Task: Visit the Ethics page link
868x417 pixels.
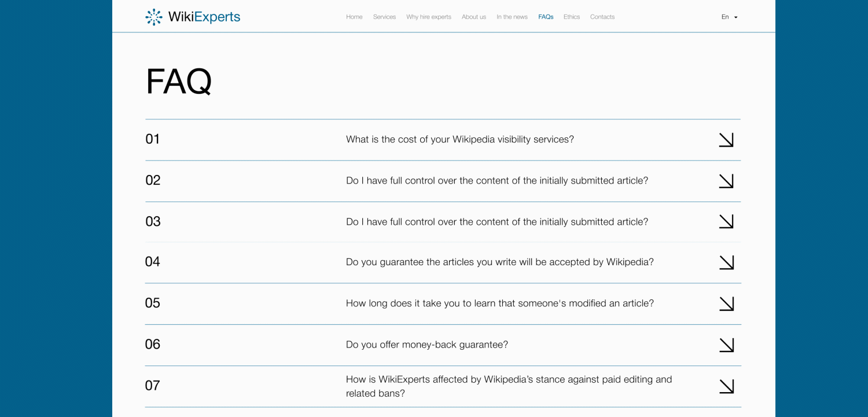Action: click(x=571, y=17)
